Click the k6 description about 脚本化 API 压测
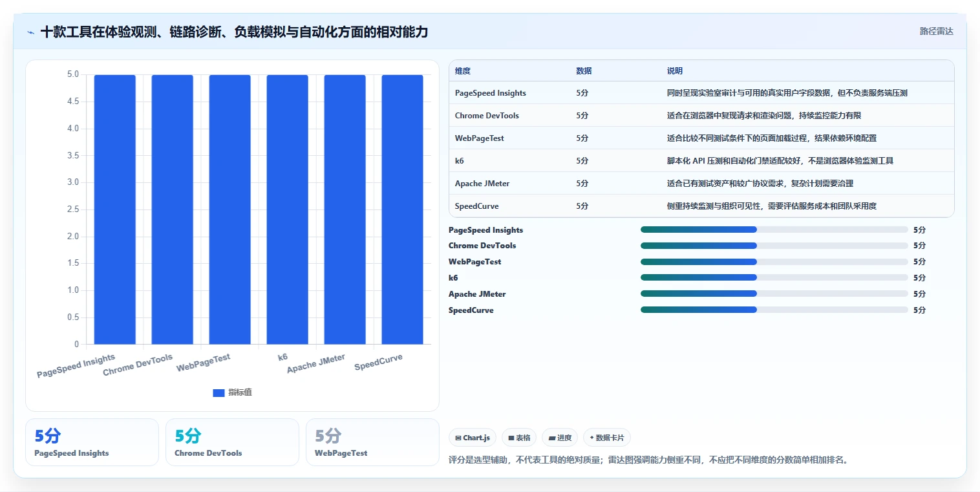This screenshot has height=492, width=980. point(780,161)
